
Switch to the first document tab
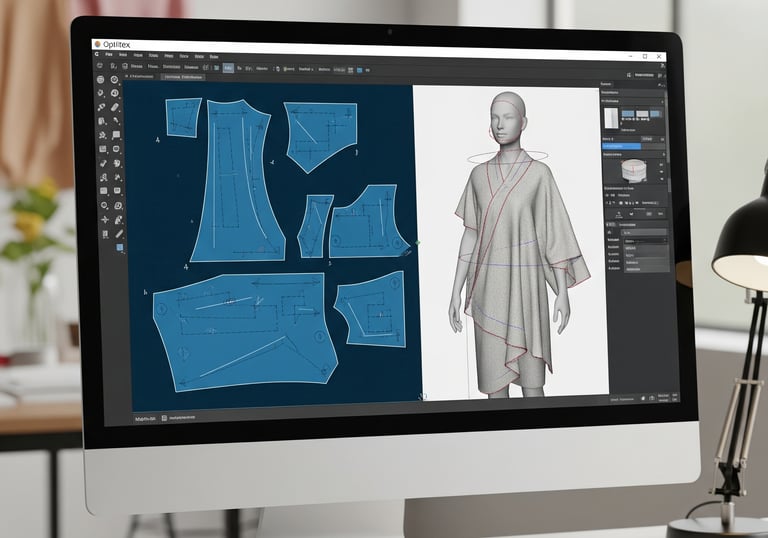click(140, 76)
